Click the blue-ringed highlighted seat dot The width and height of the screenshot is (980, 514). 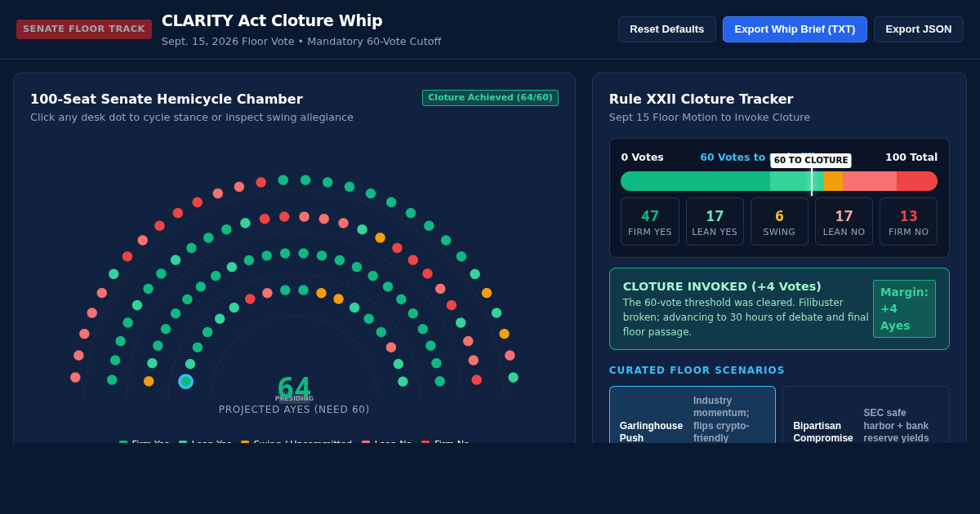tap(185, 381)
